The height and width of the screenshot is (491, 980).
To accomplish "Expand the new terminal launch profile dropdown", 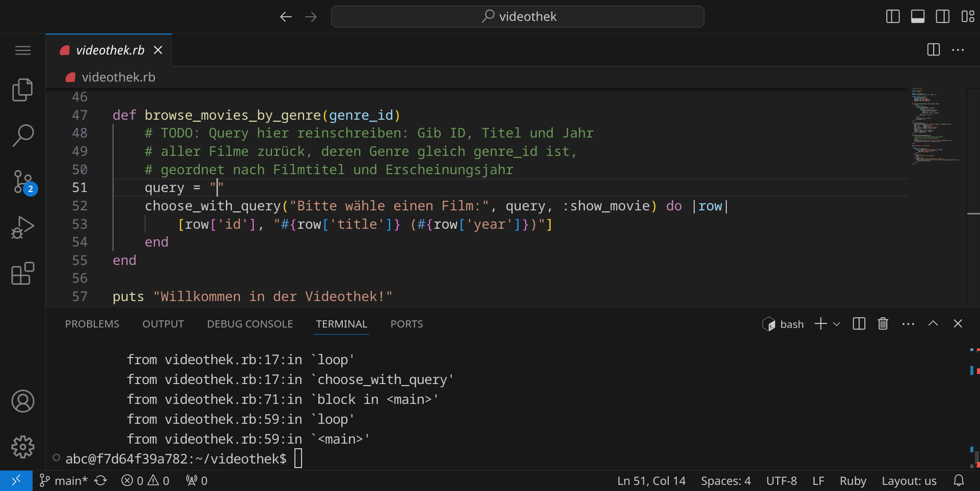I will [x=836, y=324].
